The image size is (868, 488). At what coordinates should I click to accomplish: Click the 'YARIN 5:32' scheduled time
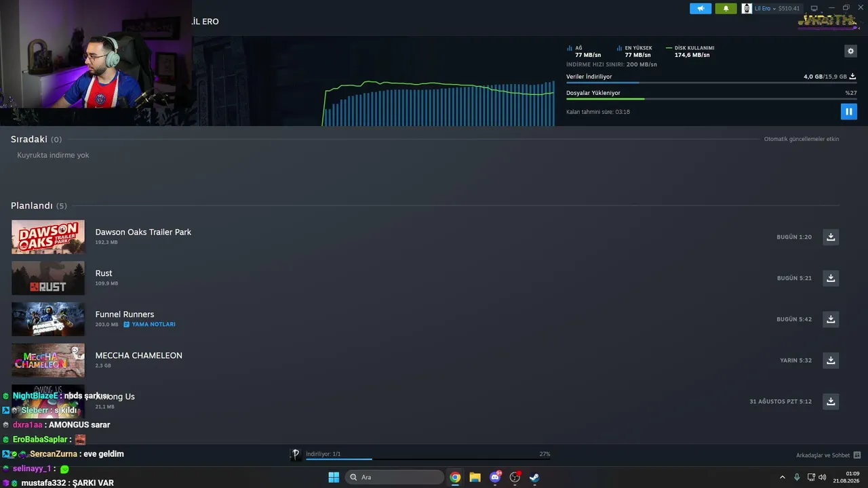795,361
